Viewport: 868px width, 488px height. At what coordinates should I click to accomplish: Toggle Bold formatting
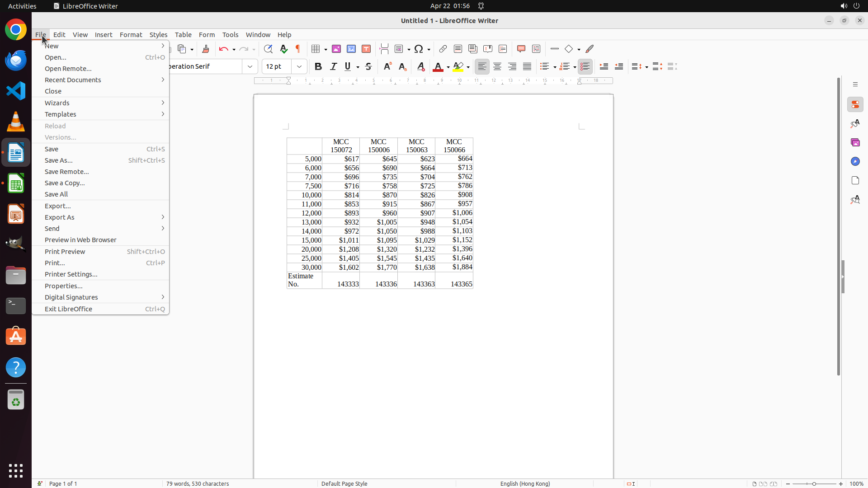[x=318, y=66]
